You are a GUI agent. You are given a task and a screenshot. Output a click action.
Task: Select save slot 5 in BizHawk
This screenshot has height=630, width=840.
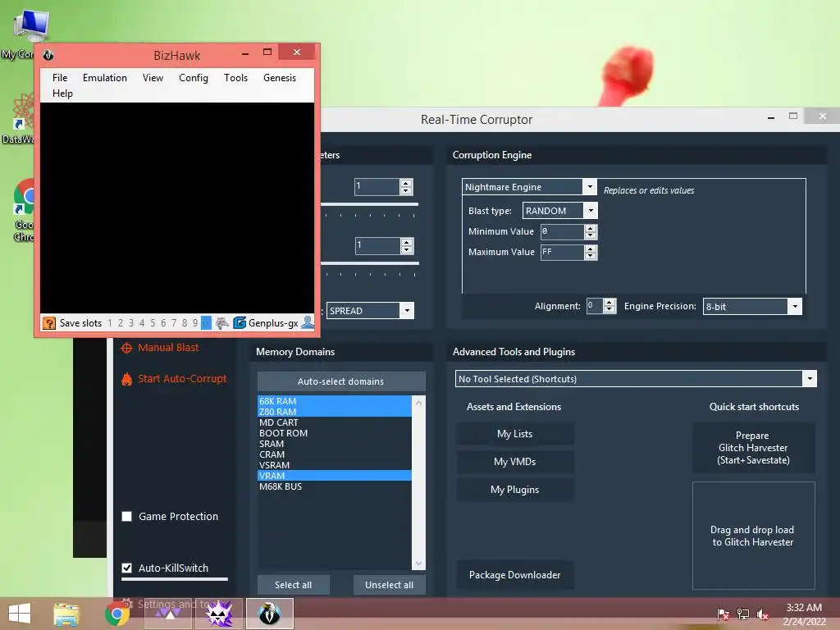(x=153, y=323)
